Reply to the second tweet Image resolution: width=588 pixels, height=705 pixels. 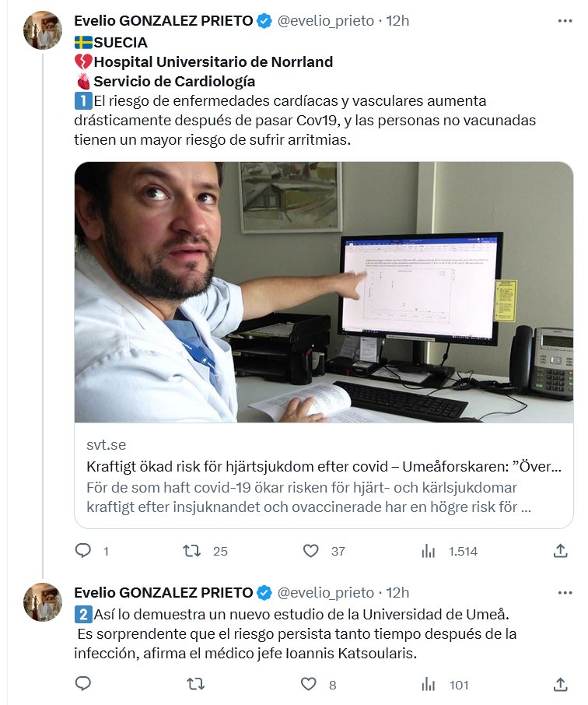(x=83, y=685)
